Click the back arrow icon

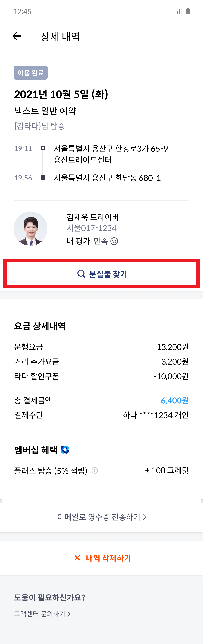17,36
